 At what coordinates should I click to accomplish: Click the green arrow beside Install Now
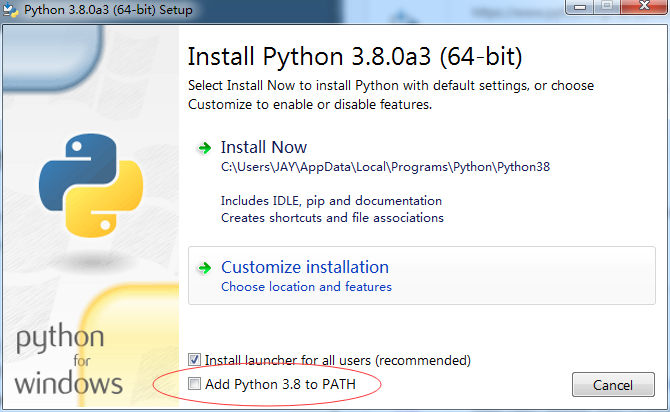pos(205,148)
